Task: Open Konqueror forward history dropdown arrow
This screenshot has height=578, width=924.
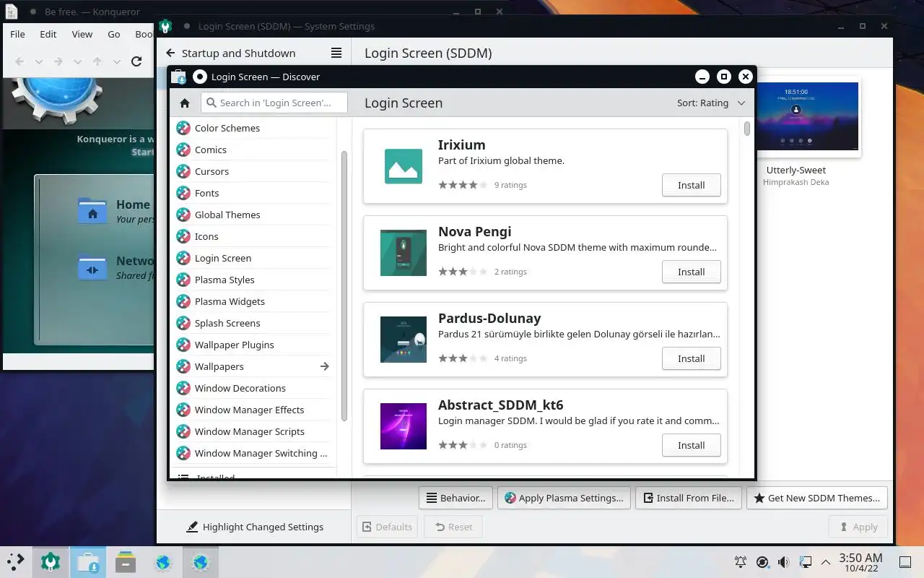Action: coord(78,61)
